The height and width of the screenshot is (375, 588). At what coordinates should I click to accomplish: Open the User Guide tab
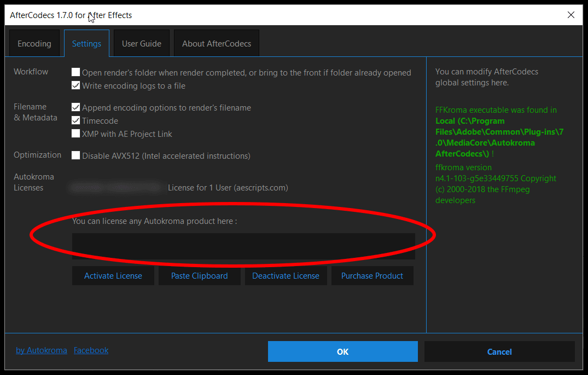coord(141,43)
